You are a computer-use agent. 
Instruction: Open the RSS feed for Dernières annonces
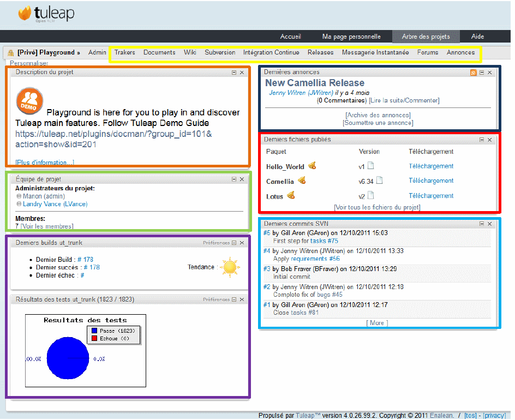point(474,73)
